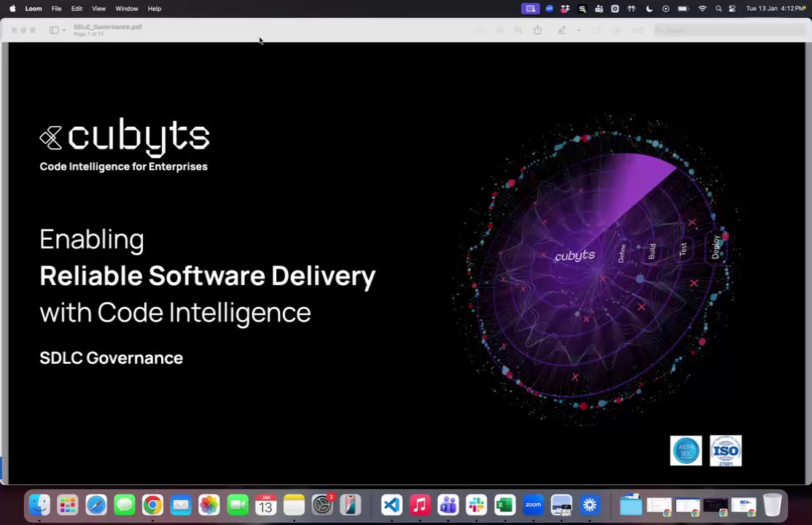Click the date and time display

click(x=776, y=8)
